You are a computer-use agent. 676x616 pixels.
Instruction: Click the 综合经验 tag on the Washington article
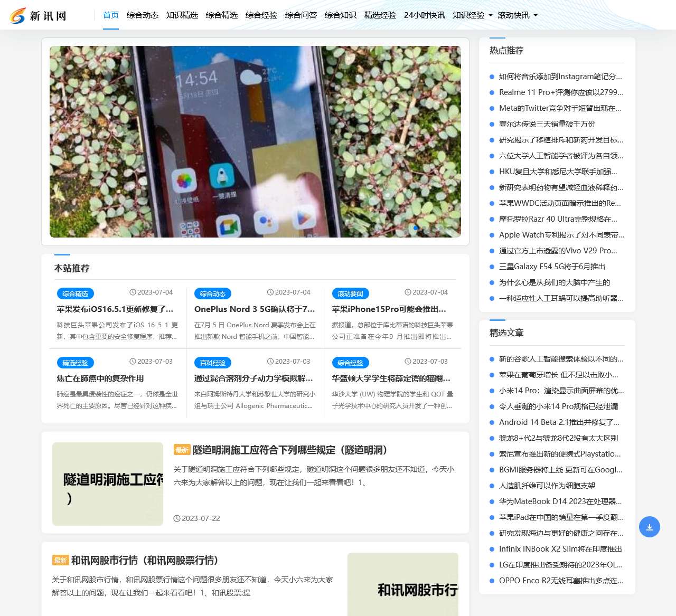(351, 363)
